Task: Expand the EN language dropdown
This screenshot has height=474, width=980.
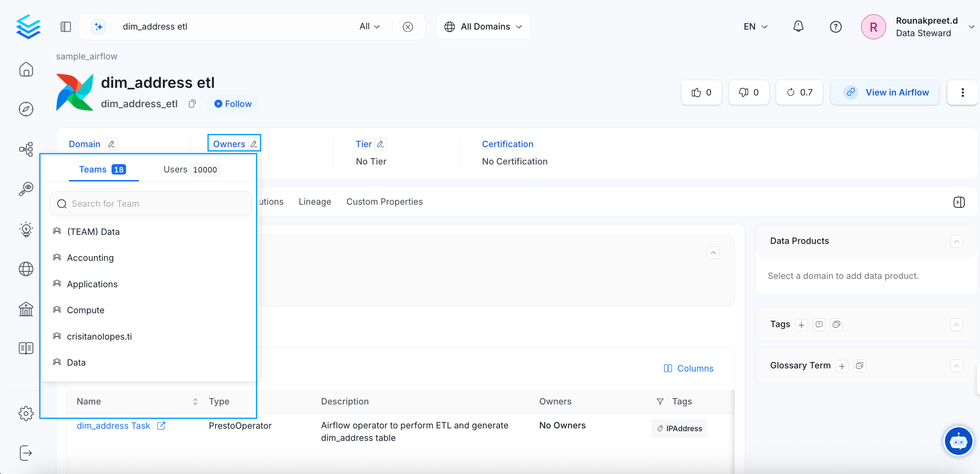Action: click(755, 27)
